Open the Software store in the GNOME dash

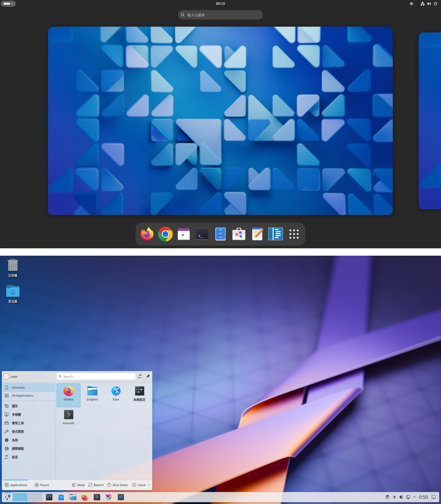(x=239, y=234)
